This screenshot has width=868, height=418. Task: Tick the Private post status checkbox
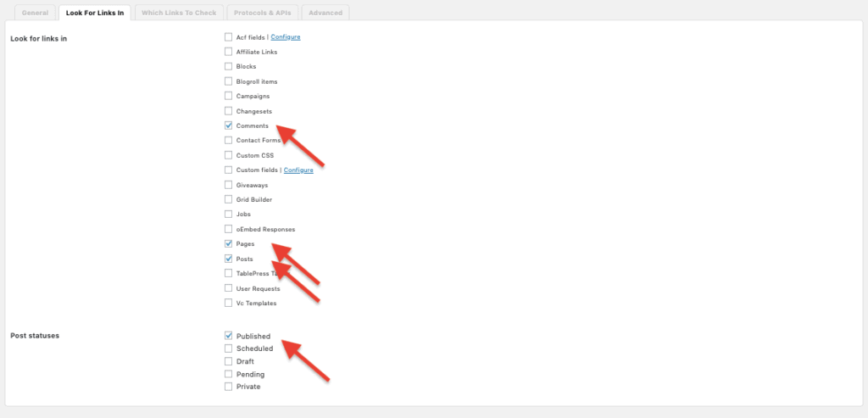click(229, 387)
